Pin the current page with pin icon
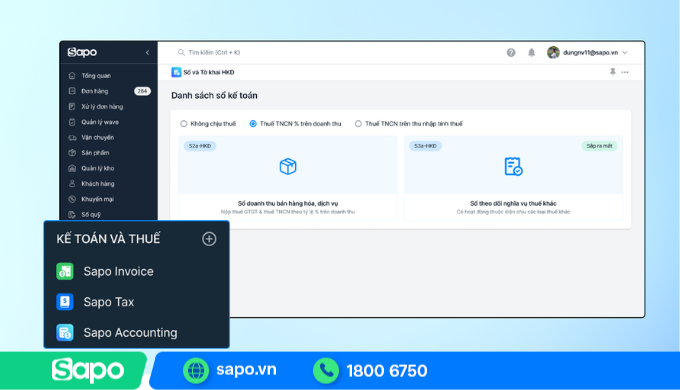This screenshot has height=390, width=680. (612, 72)
